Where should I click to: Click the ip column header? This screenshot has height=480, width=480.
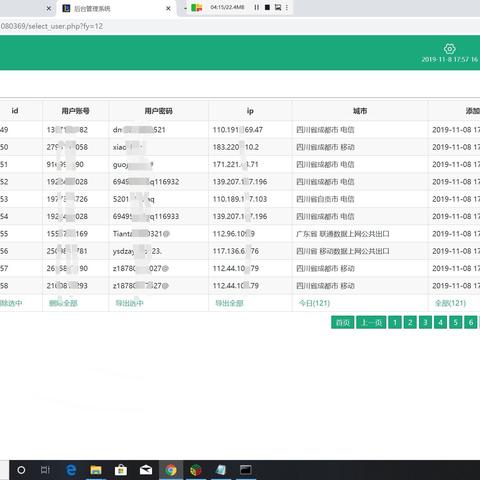coord(250,111)
